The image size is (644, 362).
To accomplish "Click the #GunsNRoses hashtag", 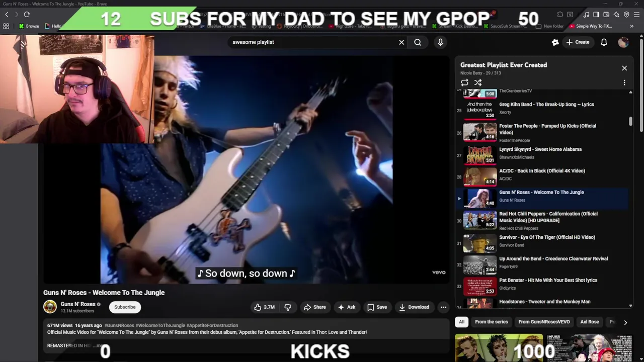I will click(x=119, y=325).
